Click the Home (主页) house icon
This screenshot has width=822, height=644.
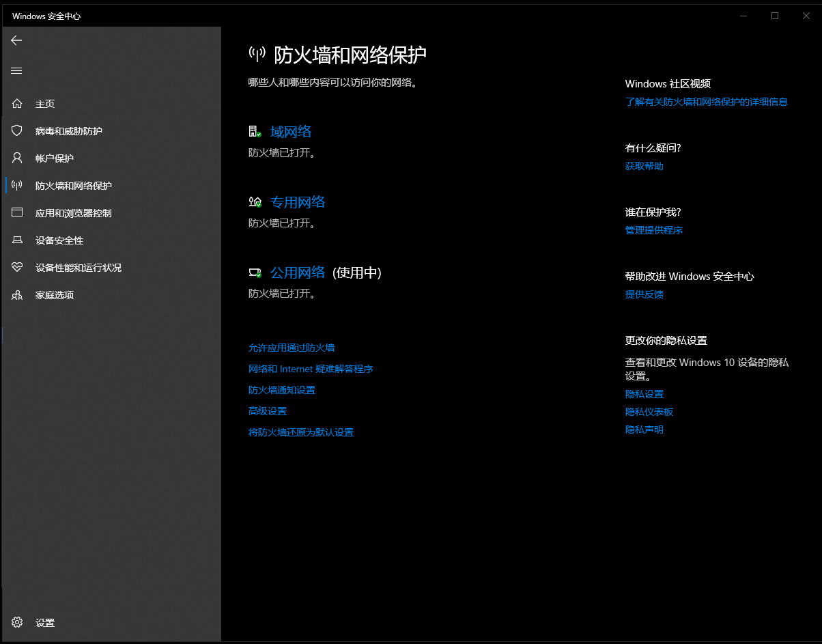[17, 104]
